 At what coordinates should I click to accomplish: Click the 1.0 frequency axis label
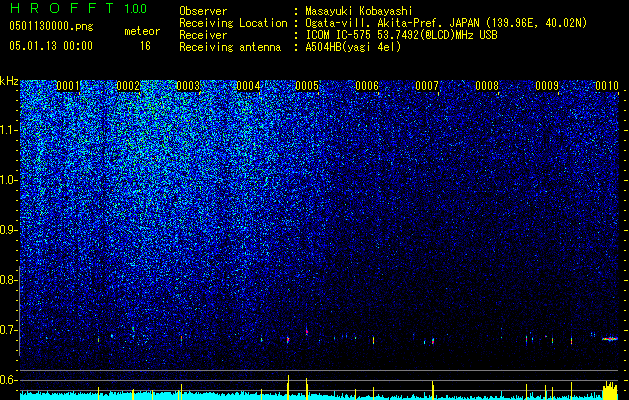coord(9,180)
